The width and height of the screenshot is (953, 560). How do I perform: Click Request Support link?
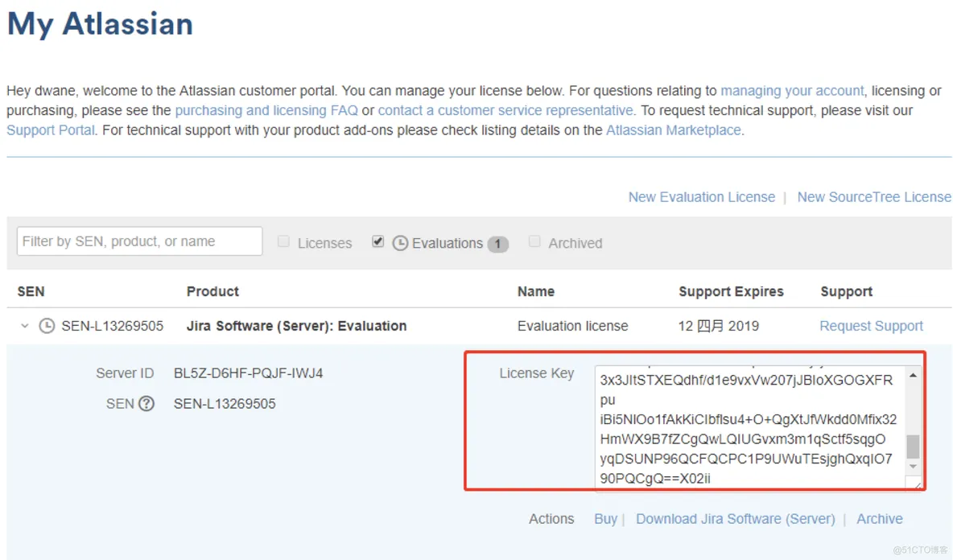click(871, 326)
